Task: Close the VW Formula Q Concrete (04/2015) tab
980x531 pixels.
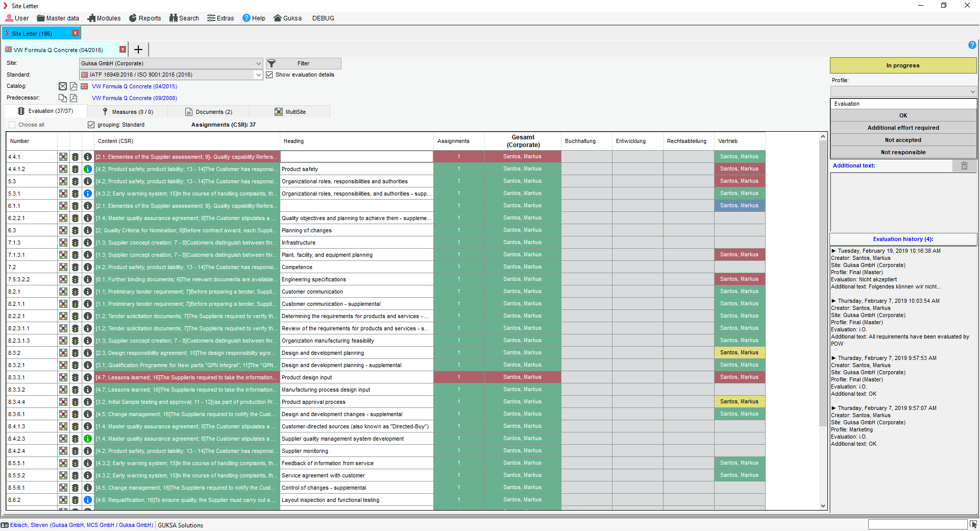Action: [x=122, y=50]
